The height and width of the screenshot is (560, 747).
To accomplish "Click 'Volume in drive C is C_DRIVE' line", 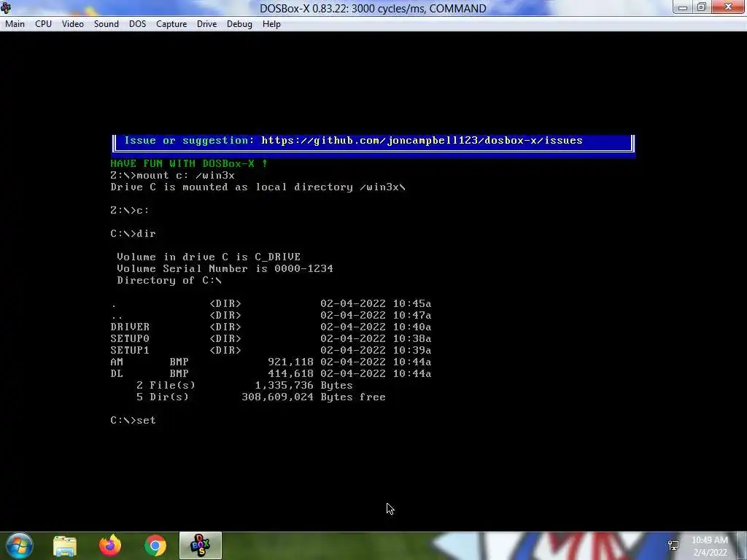I will coord(209,257).
